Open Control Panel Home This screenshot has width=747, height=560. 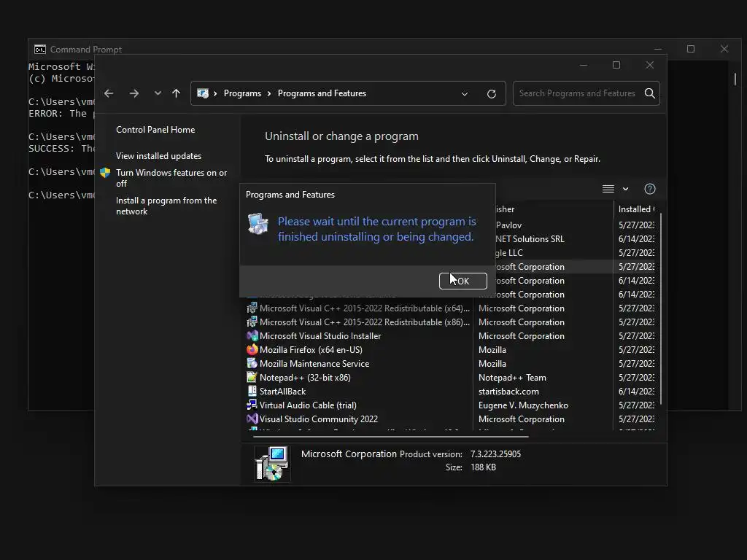click(155, 130)
